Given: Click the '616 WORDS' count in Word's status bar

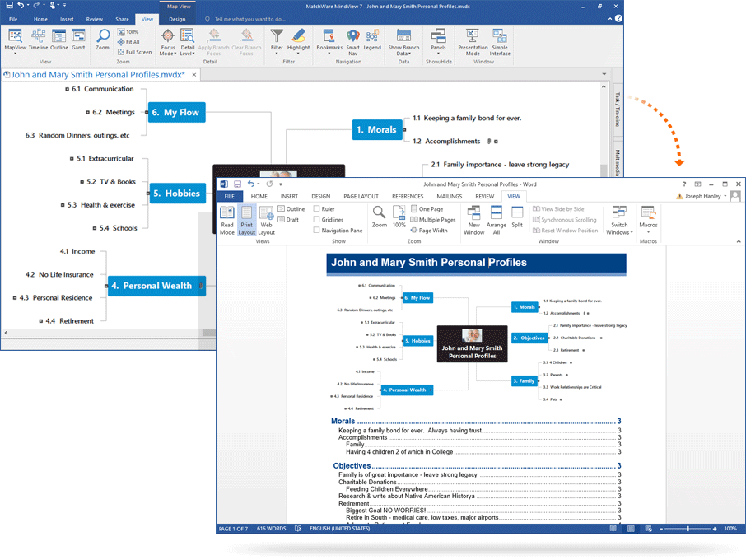Looking at the screenshot, I should [x=271, y=529].
